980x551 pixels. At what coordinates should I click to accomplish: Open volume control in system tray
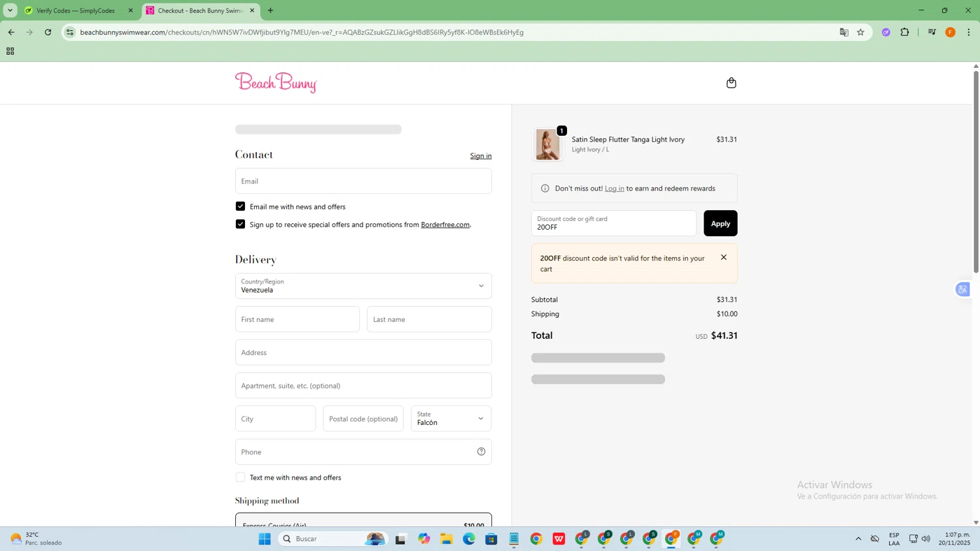926,539
